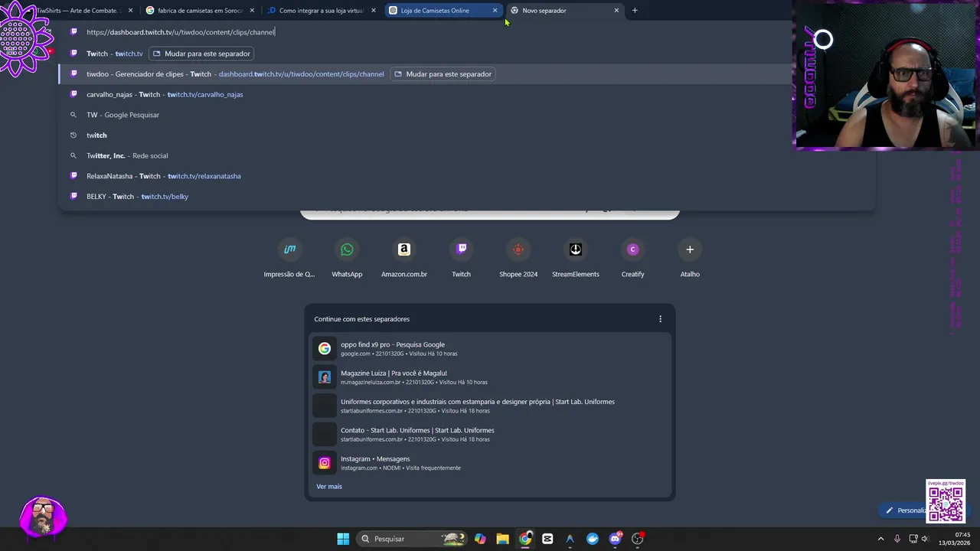Select the Novo separador tab

click(565, 11)
